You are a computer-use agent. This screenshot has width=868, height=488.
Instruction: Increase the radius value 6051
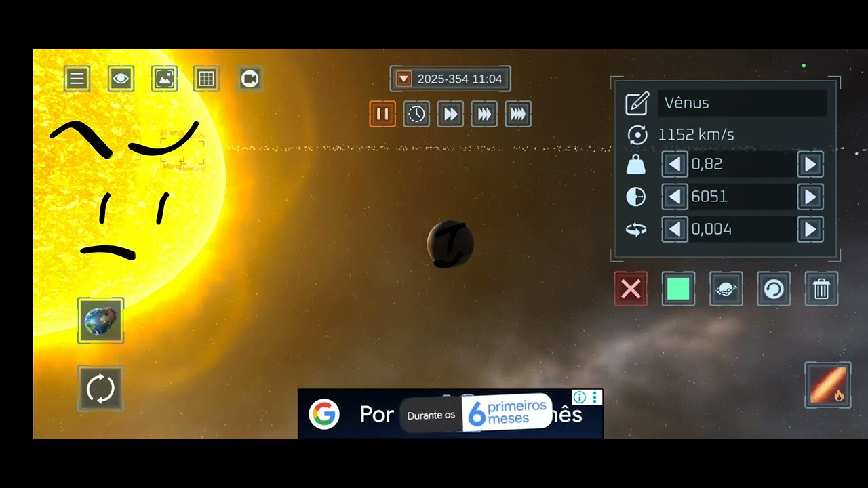click(x=810, y=197)
